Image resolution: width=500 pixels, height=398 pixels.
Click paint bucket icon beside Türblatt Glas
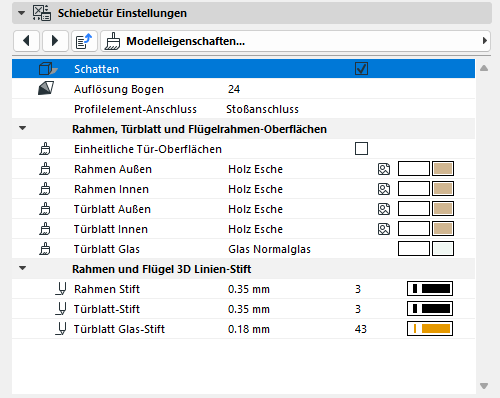click(45, 249)
